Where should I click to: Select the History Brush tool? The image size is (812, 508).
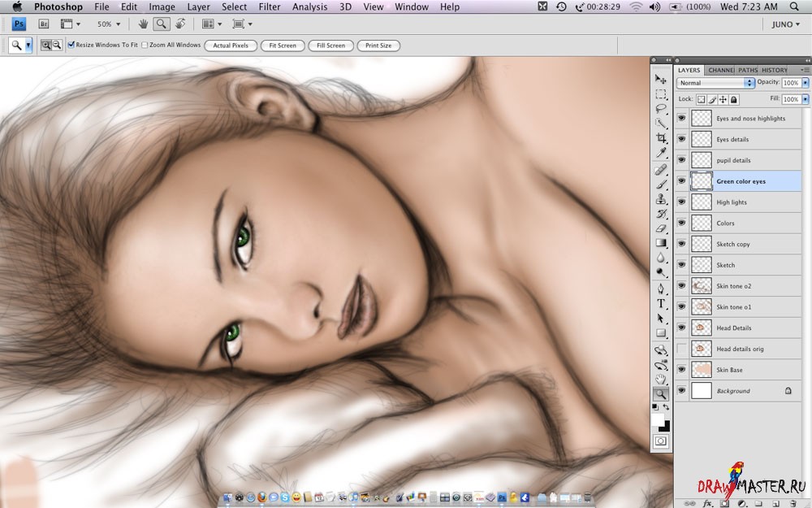(x=661, y=214)
